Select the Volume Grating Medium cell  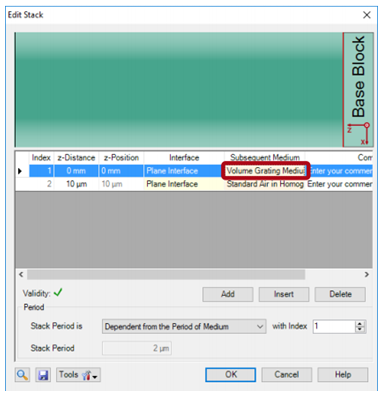pos(265,171)
